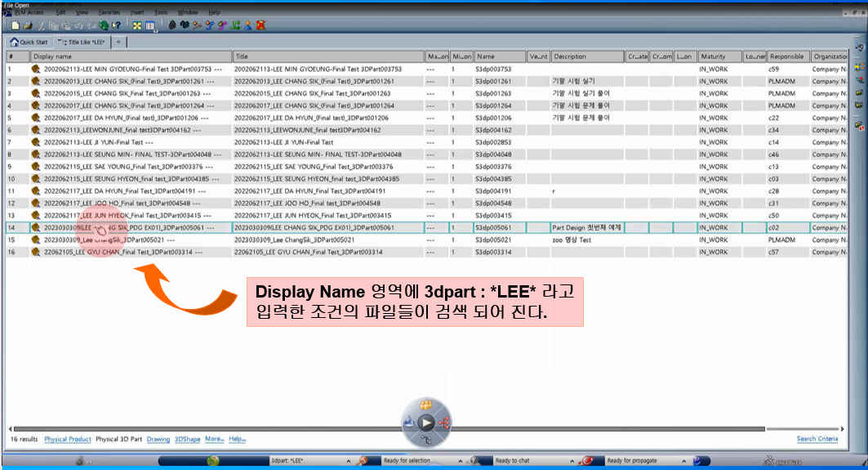Click the compass right red share quadrant

point(444,423)
